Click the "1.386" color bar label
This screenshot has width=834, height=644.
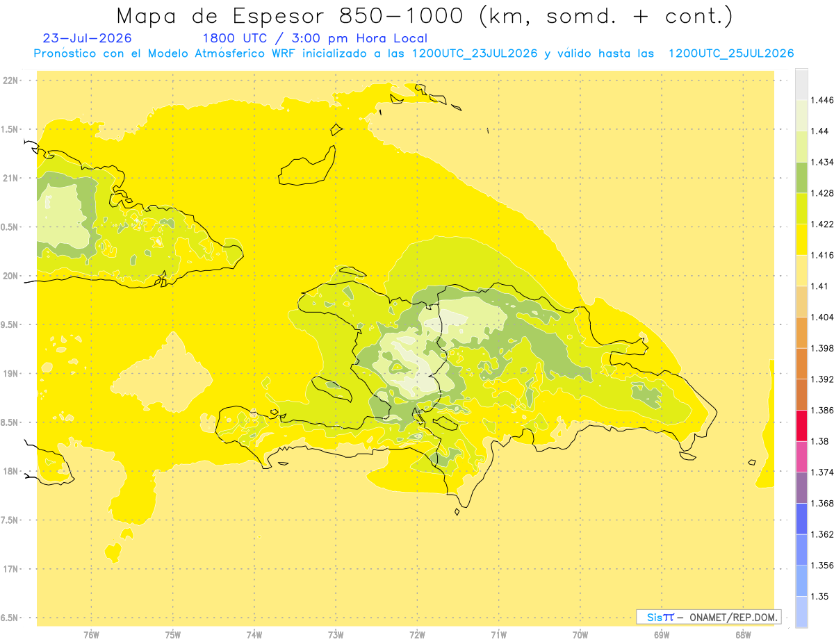point(822,411)
